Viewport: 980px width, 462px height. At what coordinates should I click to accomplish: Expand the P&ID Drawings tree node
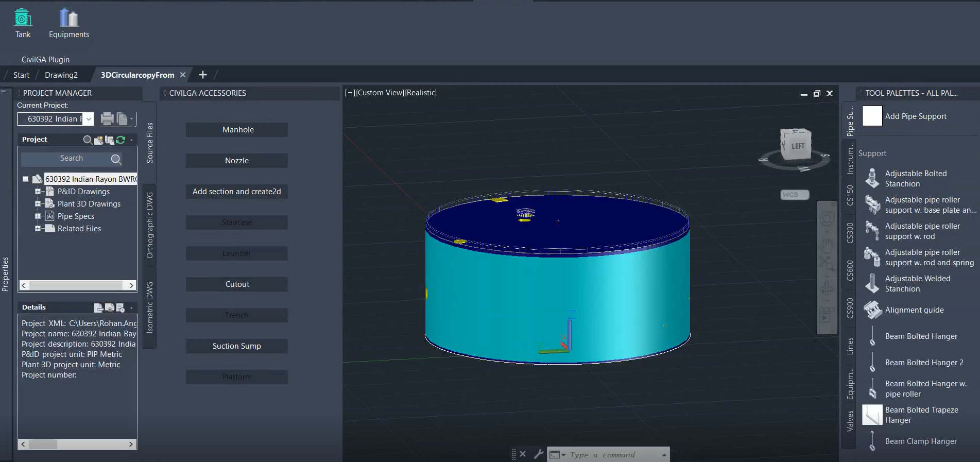click(x=38, y=192)
